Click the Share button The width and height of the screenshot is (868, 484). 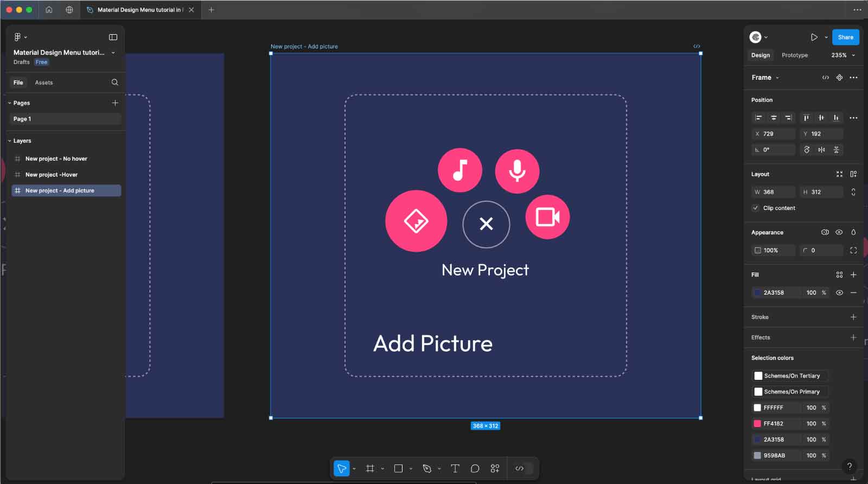(x=845, y=37)
